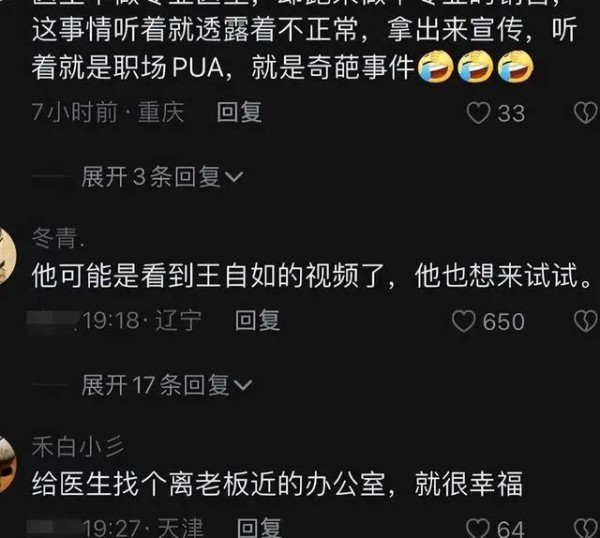Open 冬青's profile avatar
Viewport: 600px width, 538px height.
(7, 255)
